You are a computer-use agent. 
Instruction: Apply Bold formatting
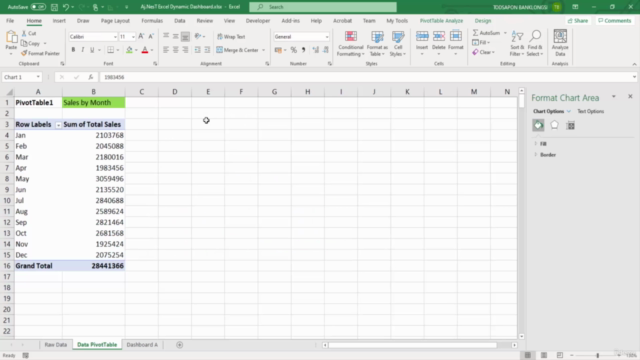[x=73, y=50]
